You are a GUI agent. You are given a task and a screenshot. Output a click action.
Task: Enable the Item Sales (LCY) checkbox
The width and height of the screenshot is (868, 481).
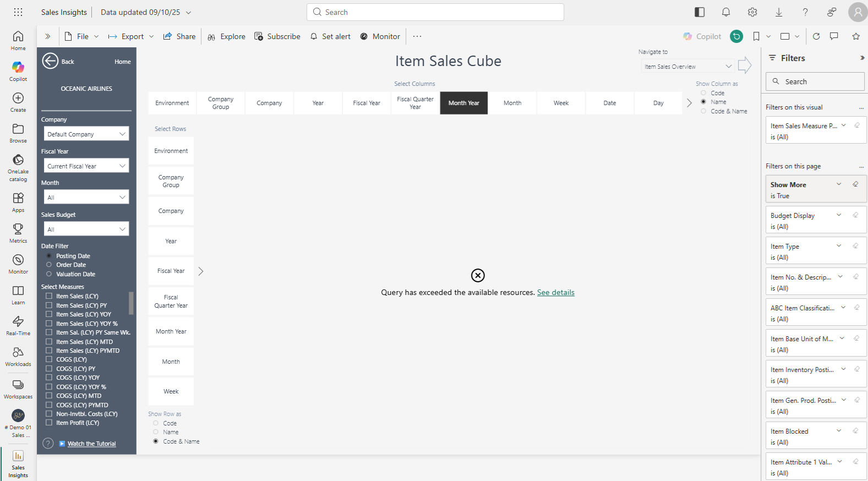49,296
